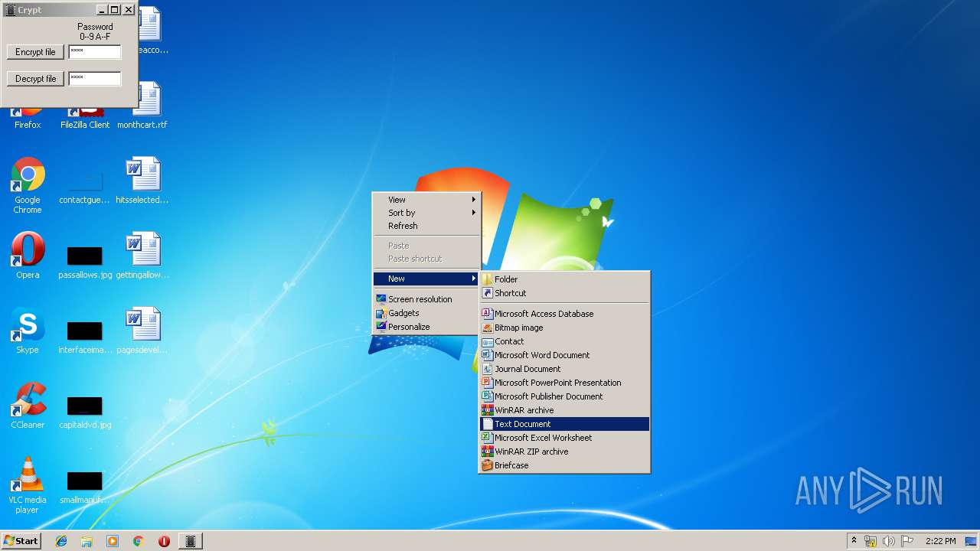Screen dimensions: 980x551
Task: Create a new Microsoft Excel Worksheet
Action: (x=564, y=438)
